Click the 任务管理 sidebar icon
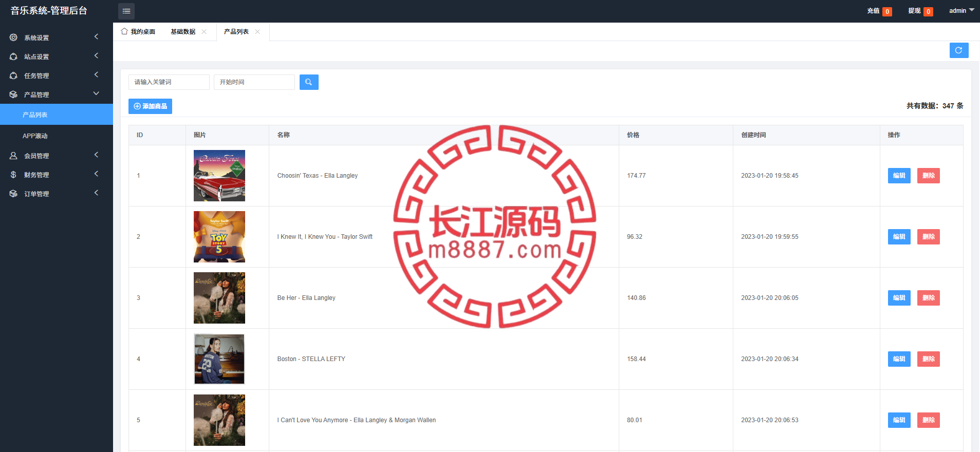 click(13, 76)
